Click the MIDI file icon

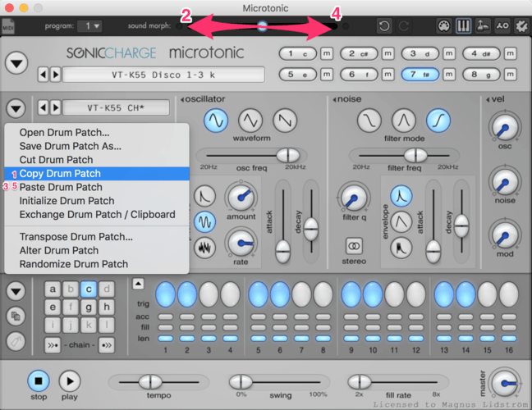coord(8,26)
